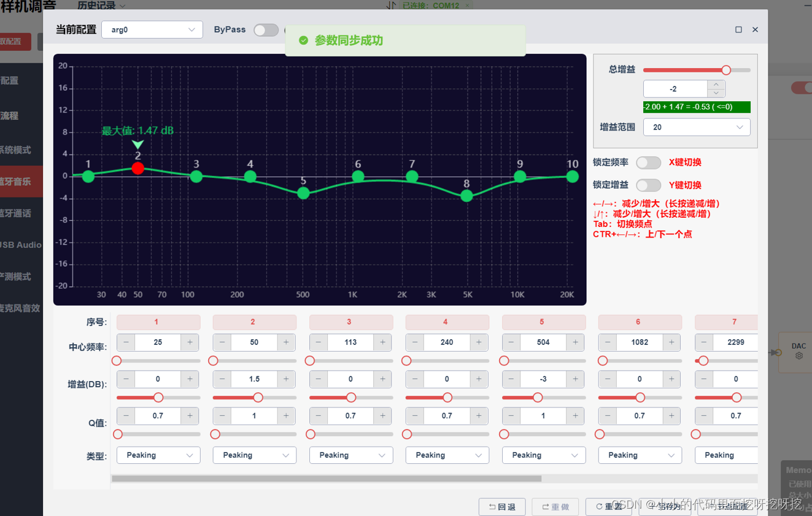Click minus on band 6 Q value

point(608,416)
